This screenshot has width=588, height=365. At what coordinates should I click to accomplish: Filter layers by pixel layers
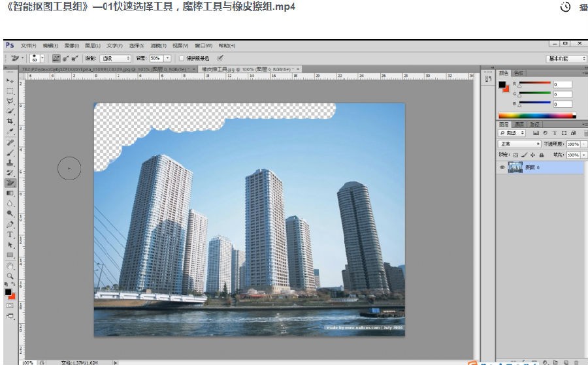(536, 133)
